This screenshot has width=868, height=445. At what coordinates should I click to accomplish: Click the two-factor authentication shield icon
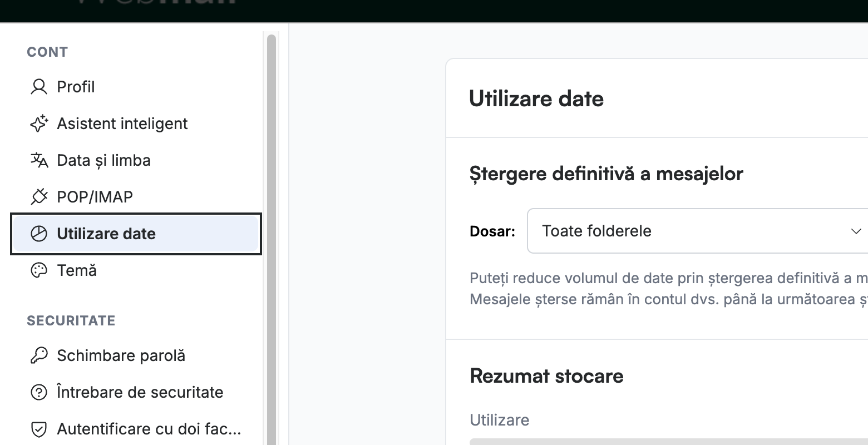[38, 429]
